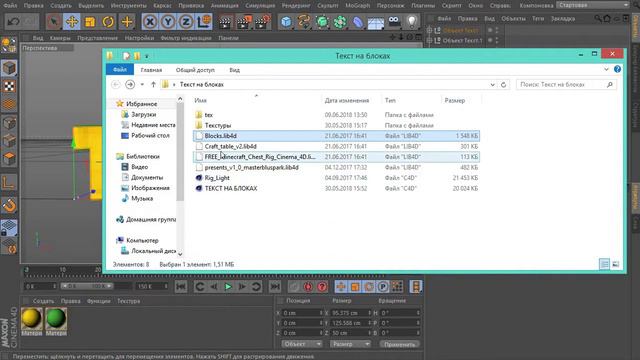640x360 pixels.
Task: Select the Blocks.lib4d file
Action: [336, 136]
